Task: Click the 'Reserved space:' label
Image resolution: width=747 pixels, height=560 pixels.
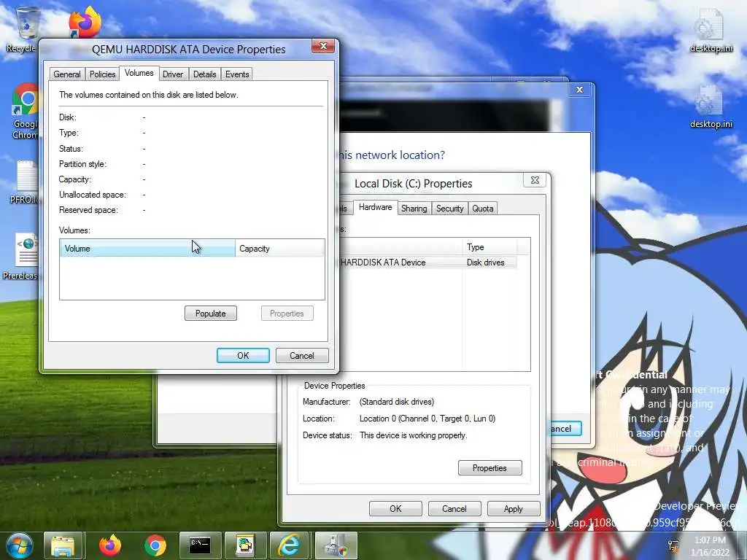Action: [x=88, y=210]
